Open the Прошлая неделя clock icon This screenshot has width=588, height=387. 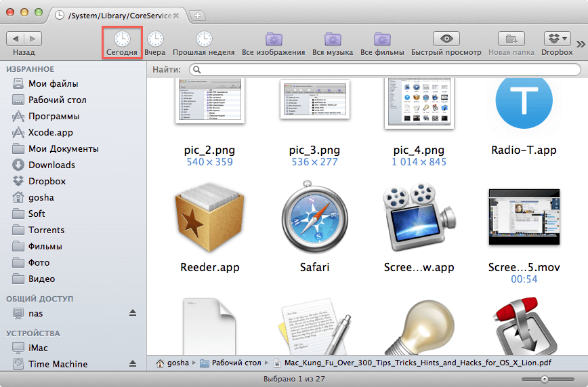(204, 39)
